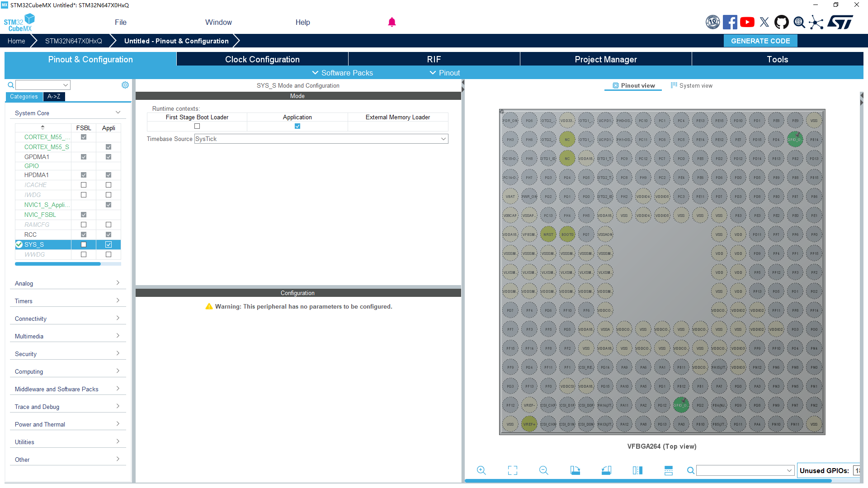The image size is (868, 488).
Task: Open the Window menu
Action: [218, 22]
